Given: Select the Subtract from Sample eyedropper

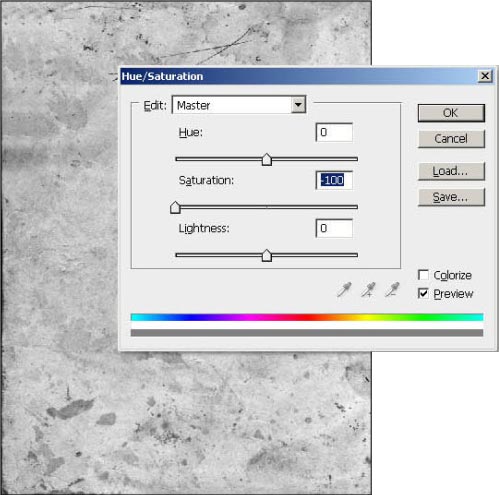Looking at the screenshot, I should coord(392,289).
